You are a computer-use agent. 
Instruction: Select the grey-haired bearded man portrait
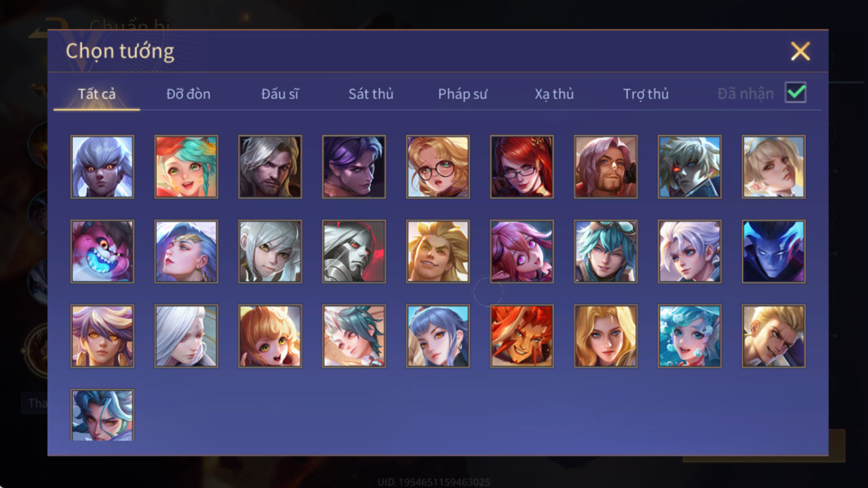[x=270, y=167]
